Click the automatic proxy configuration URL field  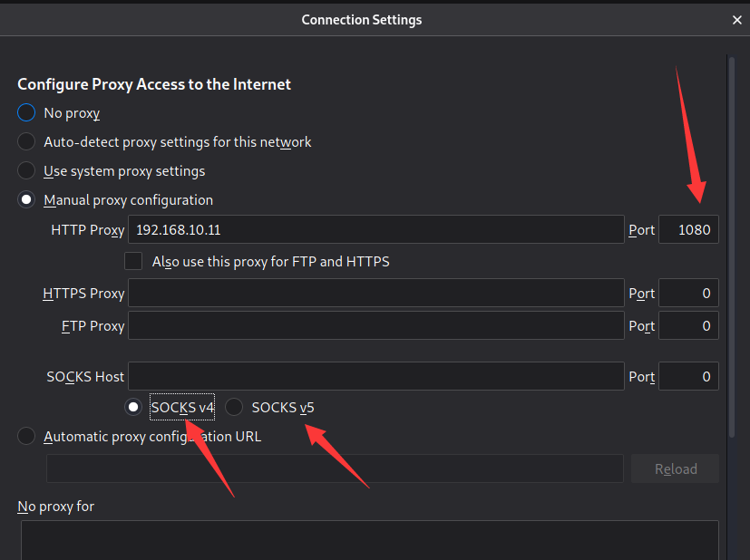click(335, 468)
